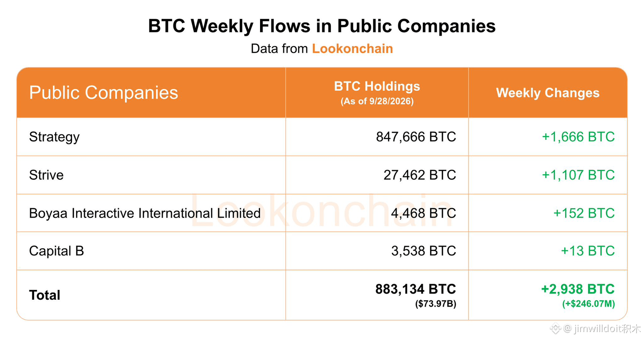The width and height of the screenshot is (644, 339).
Task: Click the +152 BTC weekly change
Action: pos(584,213)
